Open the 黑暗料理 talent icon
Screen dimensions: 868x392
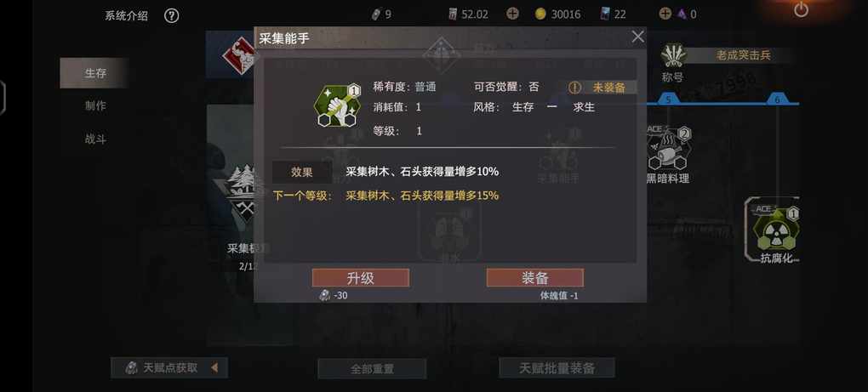669,148
